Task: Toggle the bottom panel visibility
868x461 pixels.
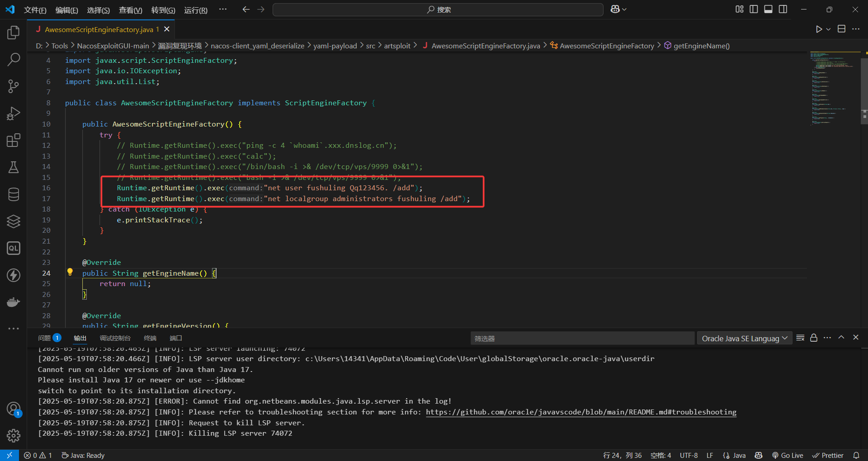Action: pyautogui.click(x=768, y=9)
